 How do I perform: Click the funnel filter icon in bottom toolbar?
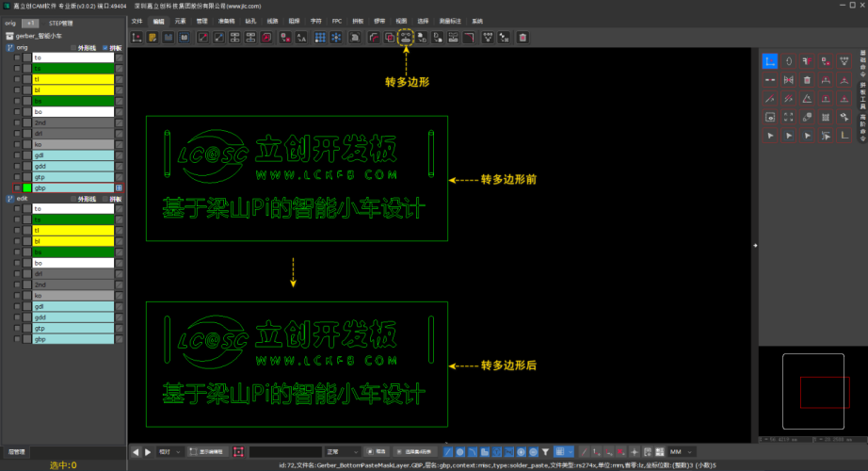545,452
